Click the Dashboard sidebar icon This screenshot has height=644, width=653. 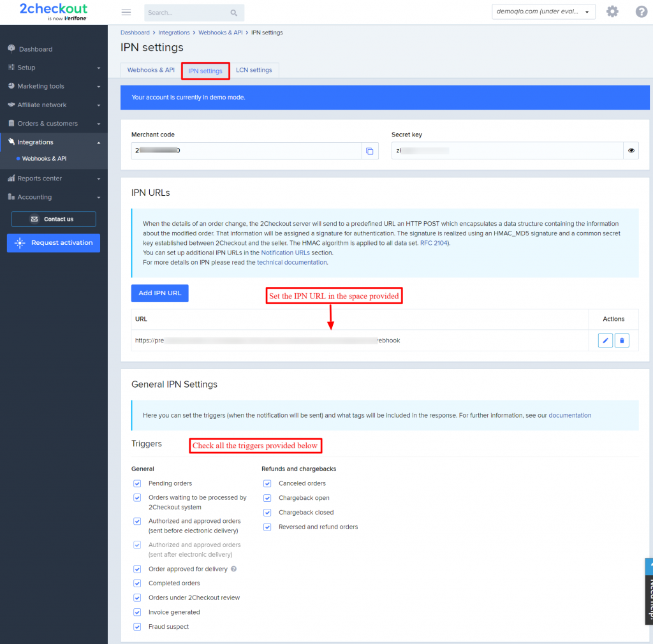point(11,48)
